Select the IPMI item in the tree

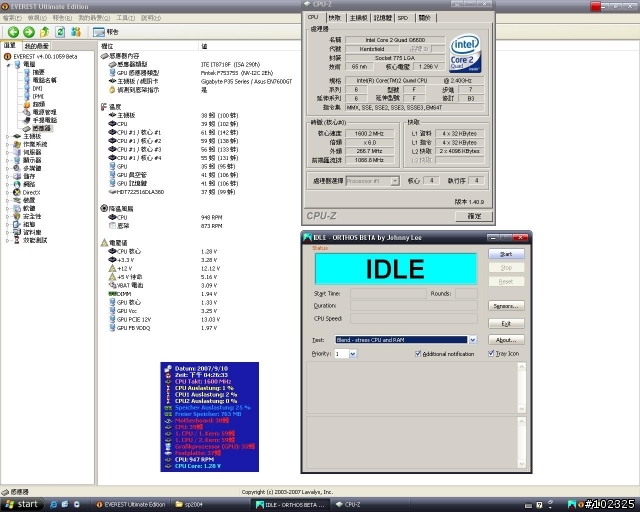coord(34,96)
